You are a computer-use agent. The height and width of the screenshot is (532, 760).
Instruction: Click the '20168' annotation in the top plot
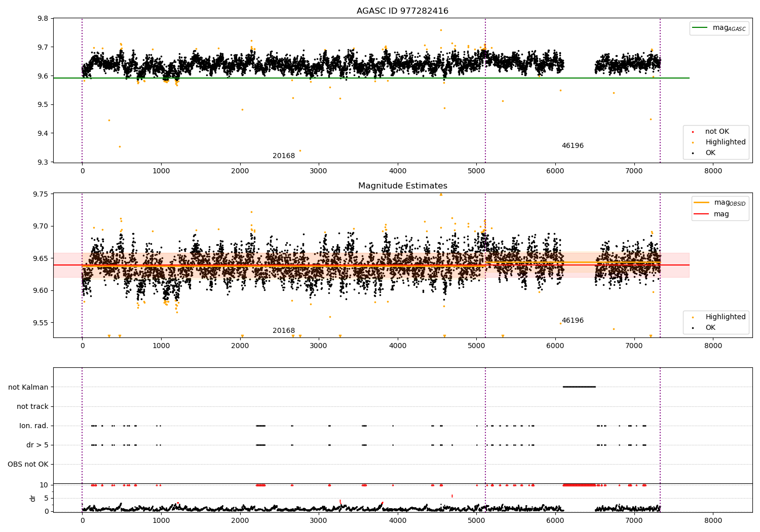click(x=284, y=156)
